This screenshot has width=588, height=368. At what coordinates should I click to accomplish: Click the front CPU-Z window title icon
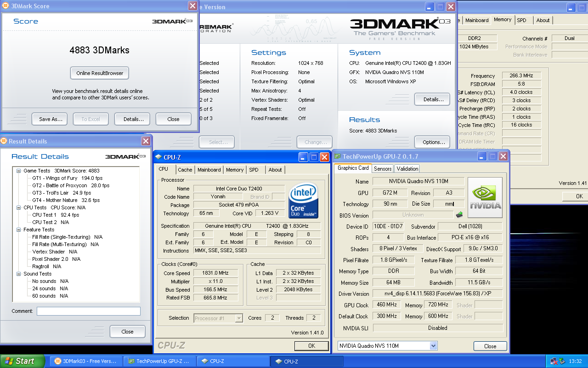tap(158, 157)
